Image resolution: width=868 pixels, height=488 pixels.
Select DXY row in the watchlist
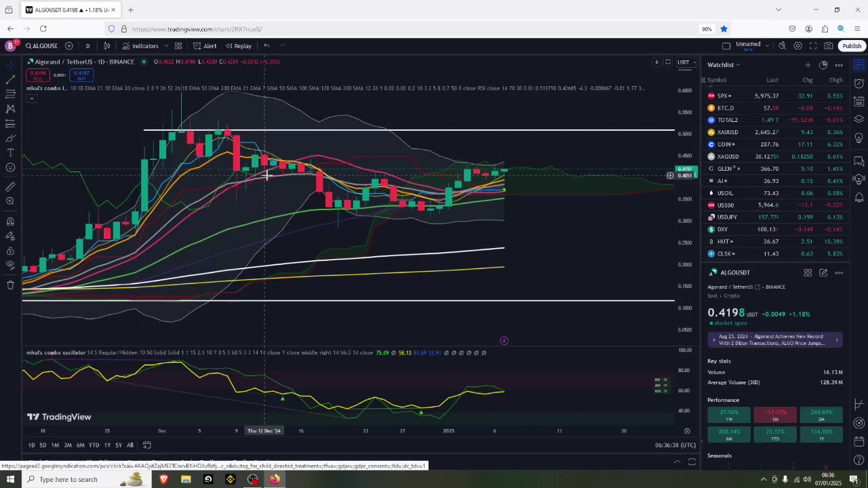[x=775, y=229]
